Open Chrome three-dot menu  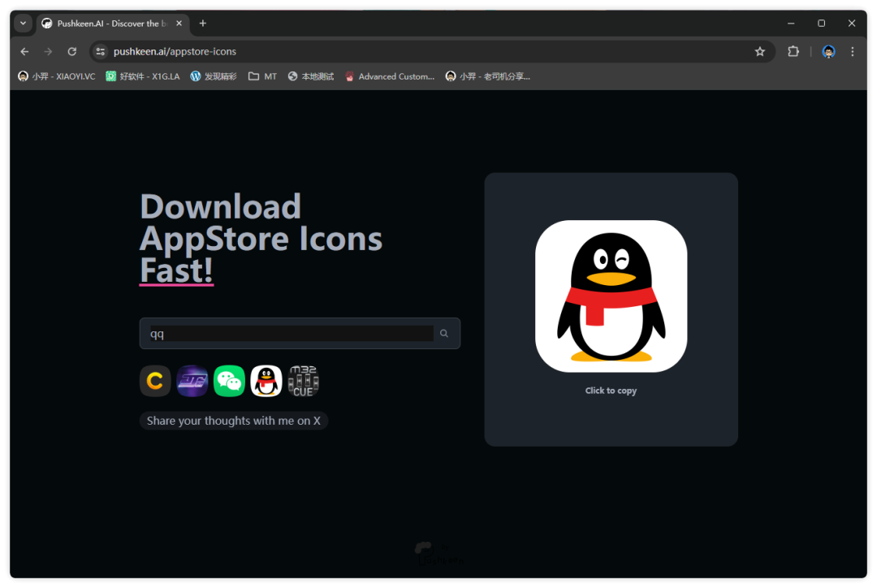click(x=853, y=51)
